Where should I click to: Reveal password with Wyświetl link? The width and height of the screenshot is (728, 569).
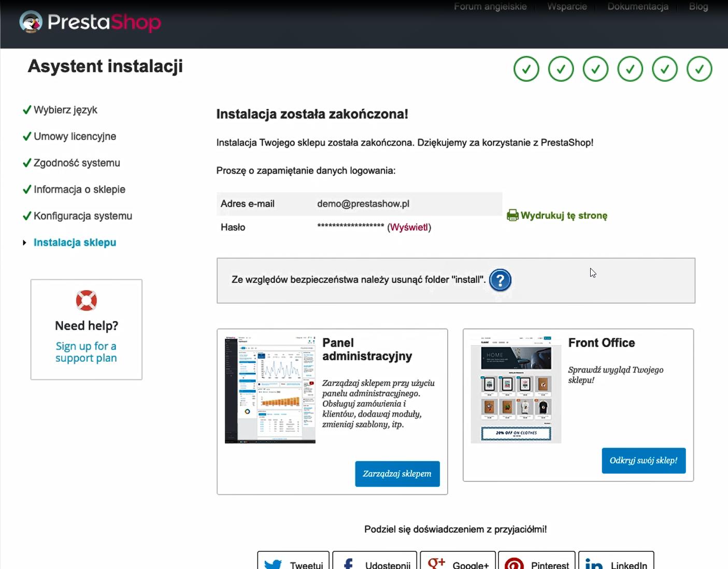[x=409, y=227]
